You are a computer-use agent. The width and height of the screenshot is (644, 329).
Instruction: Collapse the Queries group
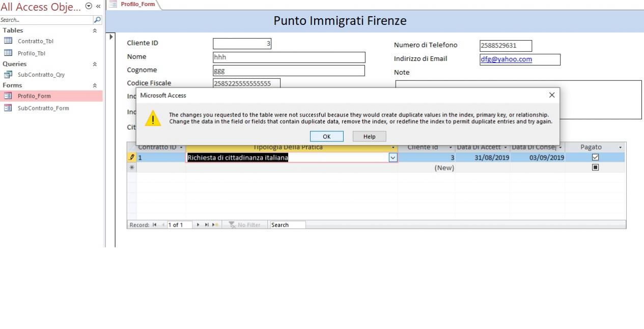95,64
